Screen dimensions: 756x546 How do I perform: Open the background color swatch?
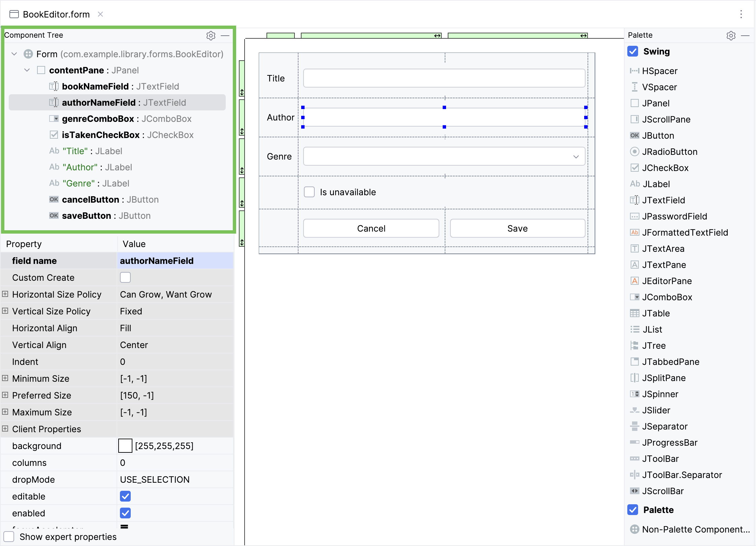click(x=125, y=445)
